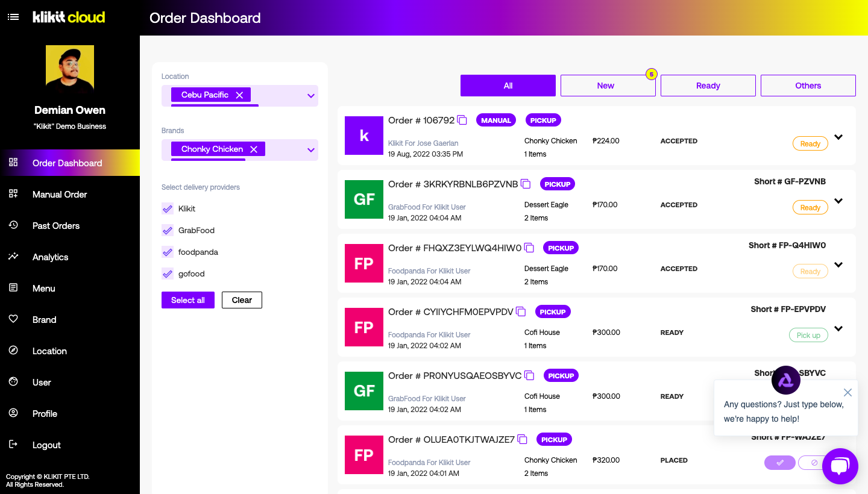Mark order 3KRKYRBNLB6PZVNB as Ready
Screen dimensions: 868x494
pyautogui.click(x=810, y=207)
